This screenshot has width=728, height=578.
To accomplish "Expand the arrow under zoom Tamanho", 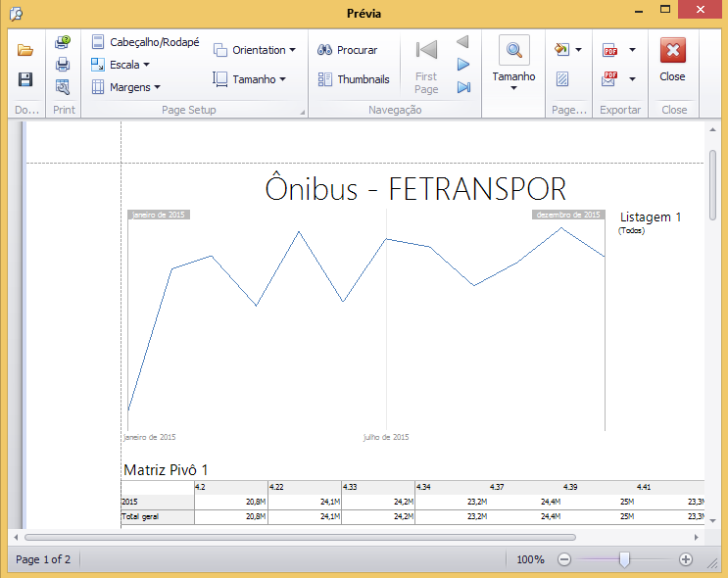I will click(513, 88).
